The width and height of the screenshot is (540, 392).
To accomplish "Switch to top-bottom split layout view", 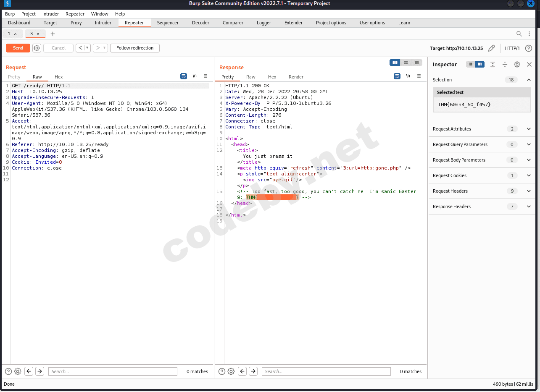I will [x=406, y=63].
